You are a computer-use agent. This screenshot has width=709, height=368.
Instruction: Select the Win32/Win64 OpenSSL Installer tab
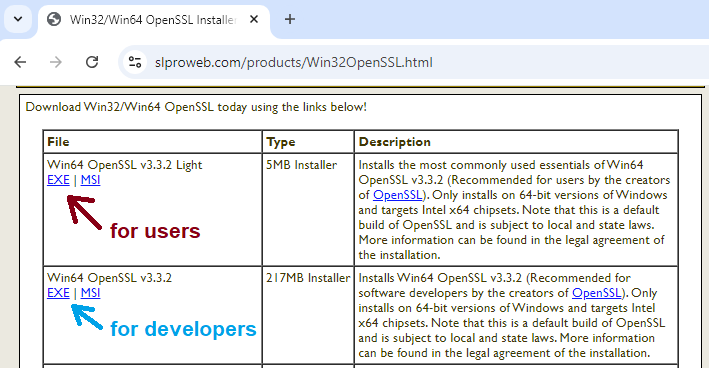pos(154,20)
